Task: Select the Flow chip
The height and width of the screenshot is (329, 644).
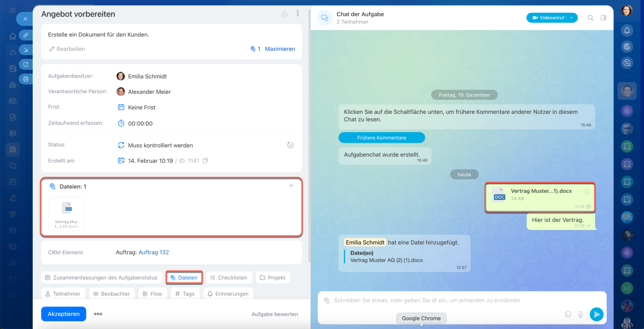Action: (x=152, y=294)
